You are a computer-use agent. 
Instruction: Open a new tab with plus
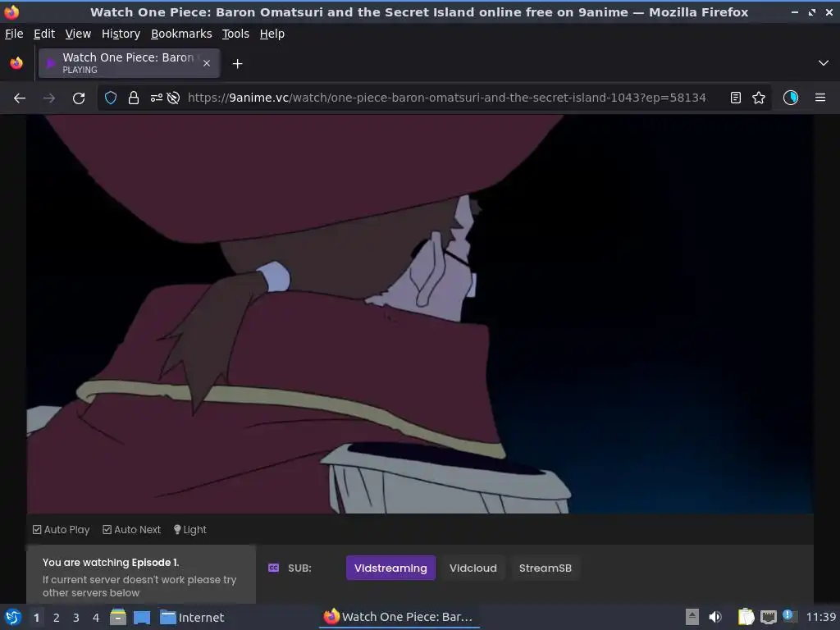(237, 64)
